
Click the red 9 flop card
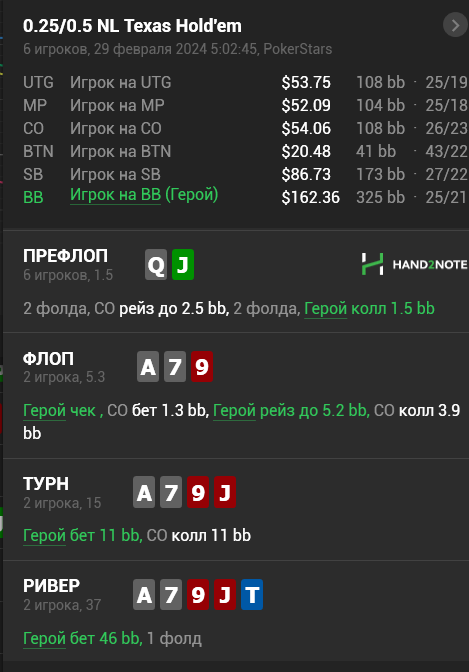tap(202, 366)
